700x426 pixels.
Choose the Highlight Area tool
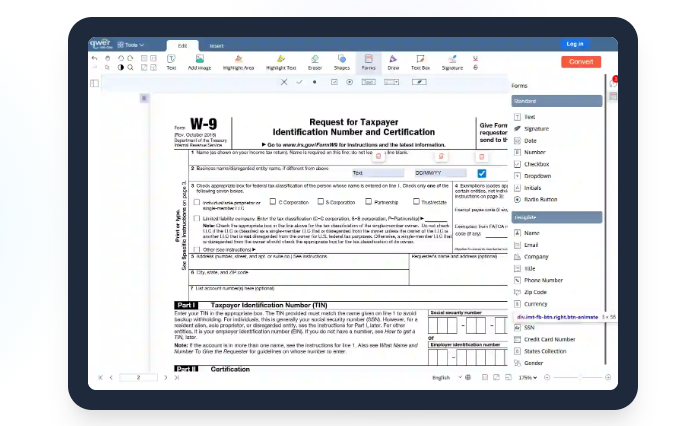(x=238, y=62)
